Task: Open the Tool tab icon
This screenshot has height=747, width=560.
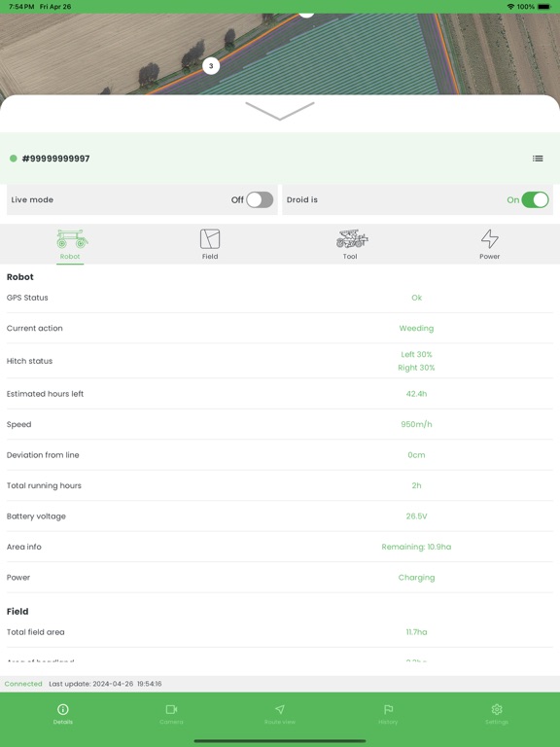Action: coord(352,239)
